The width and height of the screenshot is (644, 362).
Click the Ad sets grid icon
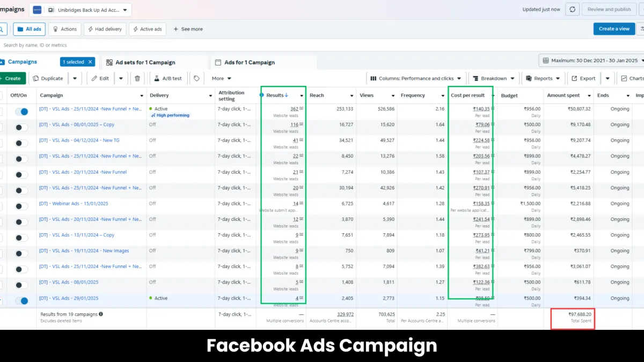click(x=109, y=62)
